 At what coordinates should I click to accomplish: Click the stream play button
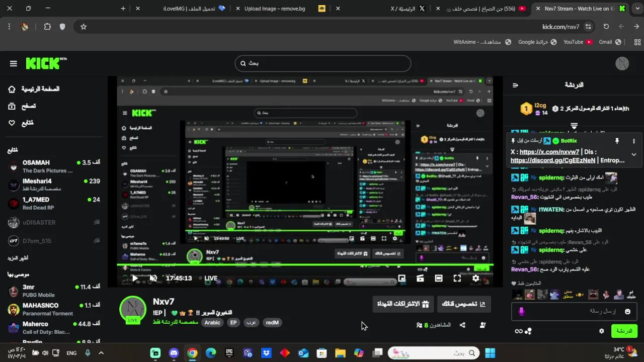click(134, 278)
